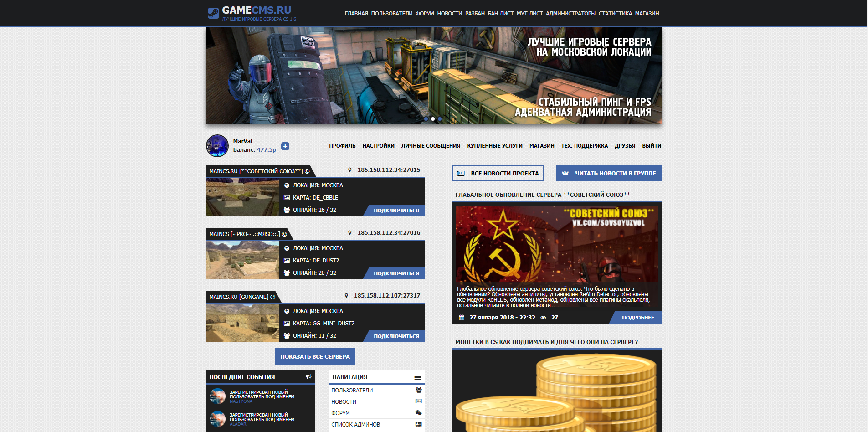This screenshot has height=432, width=868.
Task: Open Профиль in the user menu
Action: tap(342, 146)
